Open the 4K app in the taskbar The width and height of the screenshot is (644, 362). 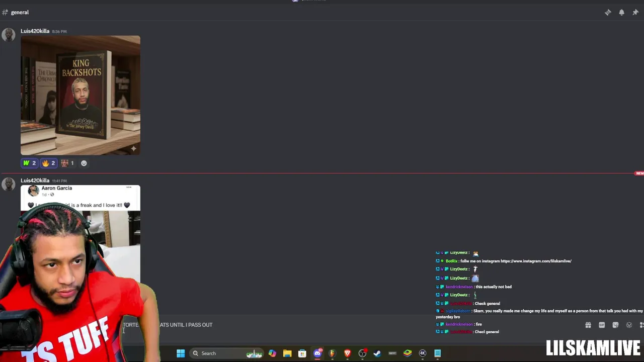pos(423,353)
